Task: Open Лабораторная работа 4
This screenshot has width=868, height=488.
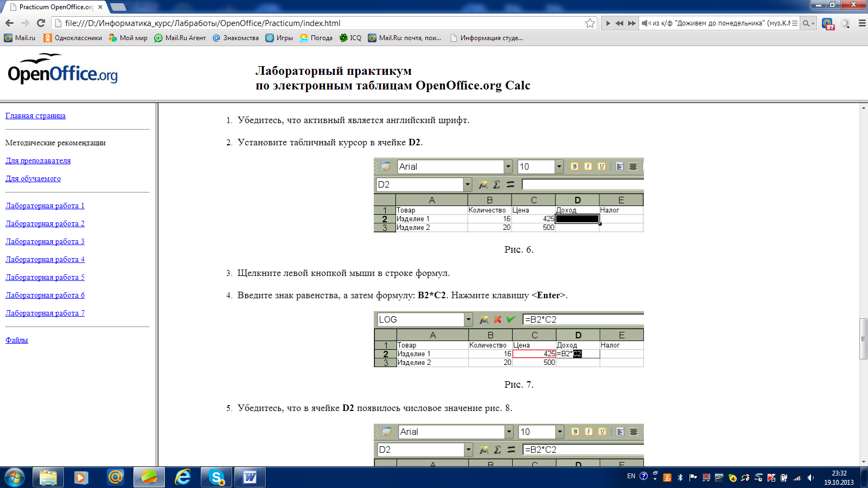Action: point(45,259)
